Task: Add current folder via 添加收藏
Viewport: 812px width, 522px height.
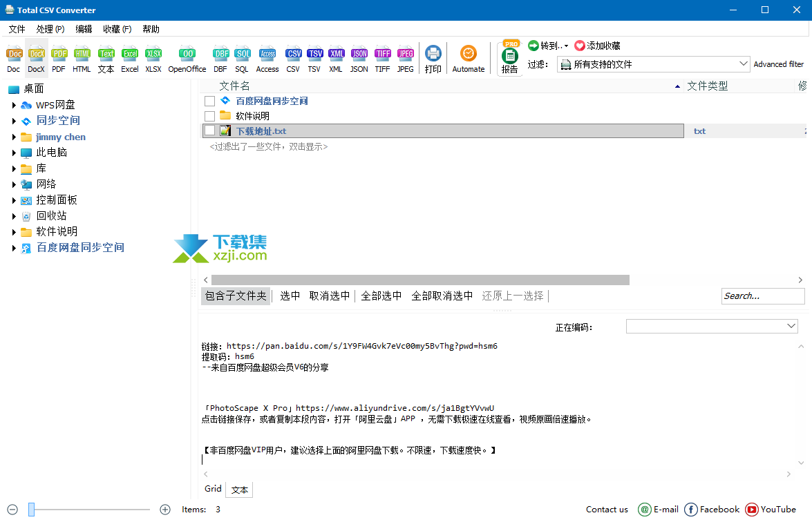Action: (x=598, y=46)
